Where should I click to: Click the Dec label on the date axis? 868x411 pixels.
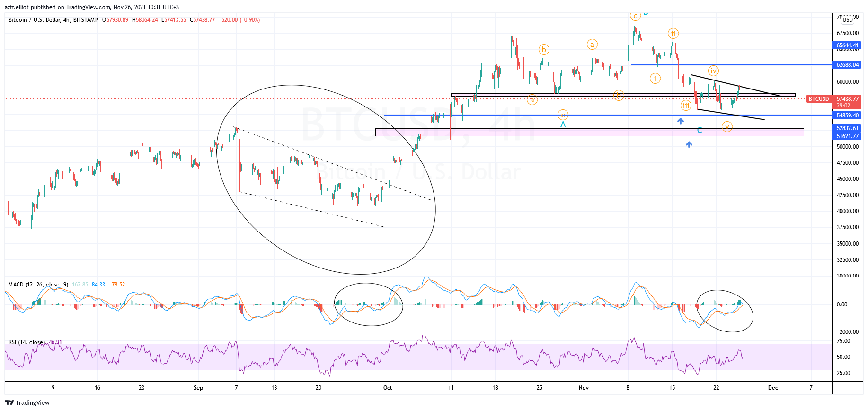click(x=773, y=388)
